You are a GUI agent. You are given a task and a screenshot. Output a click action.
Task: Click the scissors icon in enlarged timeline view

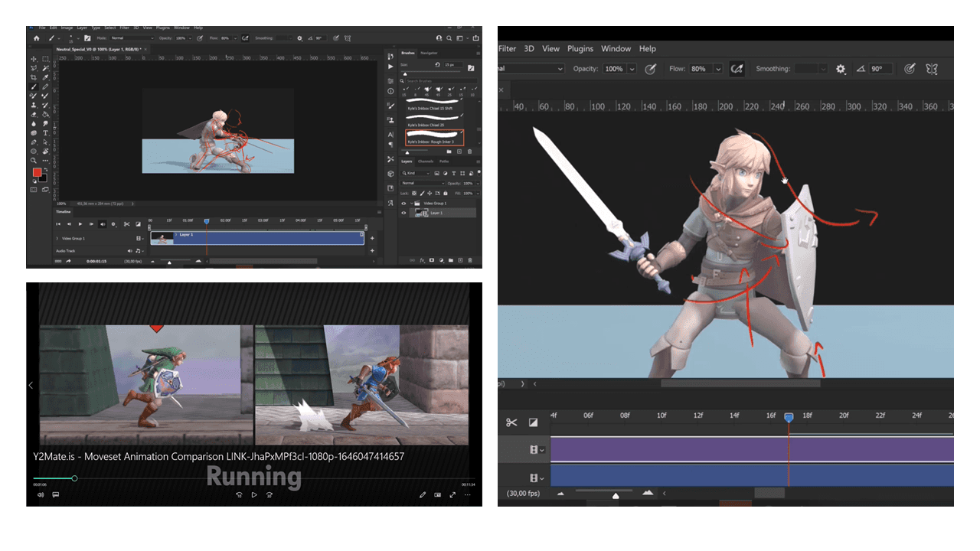click(x=511, y=422)
